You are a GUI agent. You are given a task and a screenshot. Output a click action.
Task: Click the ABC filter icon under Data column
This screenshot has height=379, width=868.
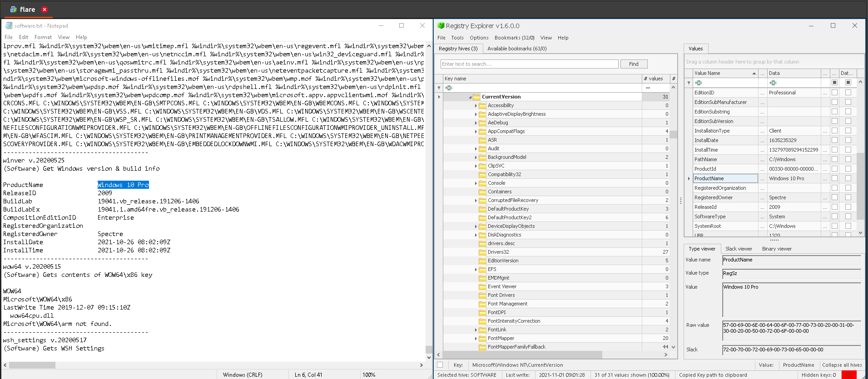coord(773,83)
